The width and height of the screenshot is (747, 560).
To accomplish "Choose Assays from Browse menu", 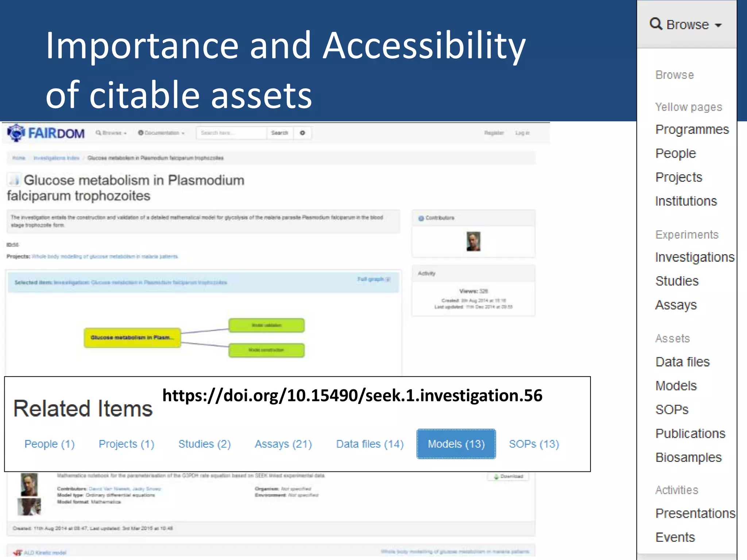I will pos(676,305).
